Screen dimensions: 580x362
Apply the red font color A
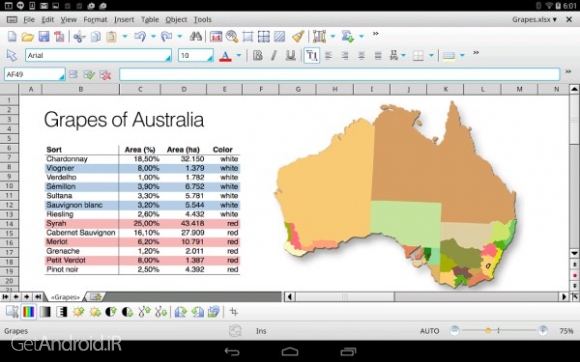coord(225,55)
